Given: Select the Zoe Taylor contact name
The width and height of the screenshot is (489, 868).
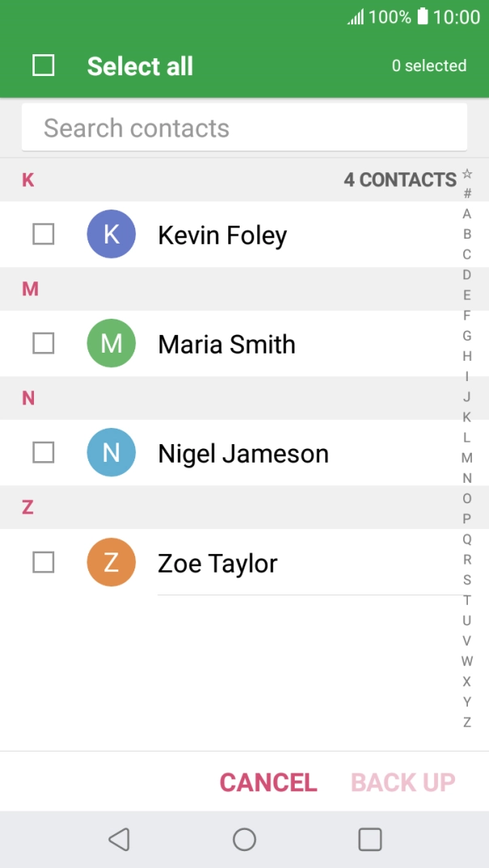Looking at the screenshot, I should (x=218, y=563).
